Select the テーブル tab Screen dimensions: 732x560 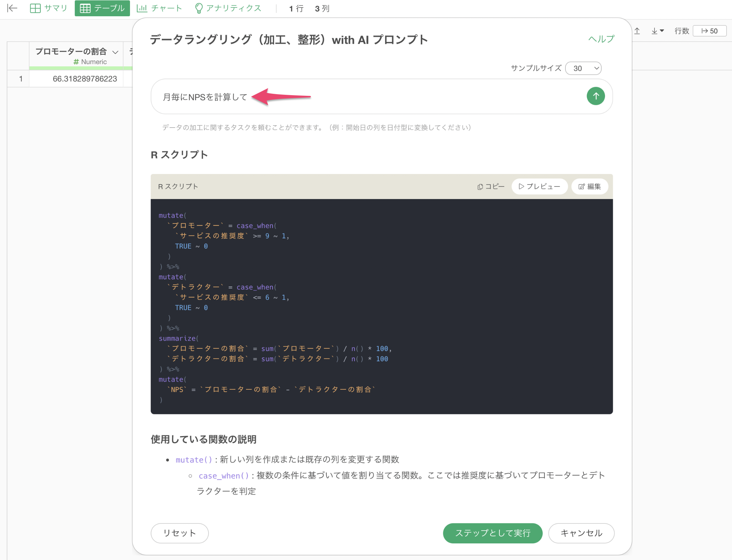click(102, 8)
